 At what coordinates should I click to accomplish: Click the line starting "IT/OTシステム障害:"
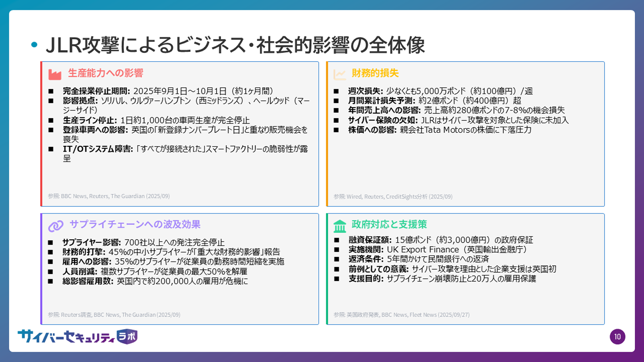coord(185,154)
